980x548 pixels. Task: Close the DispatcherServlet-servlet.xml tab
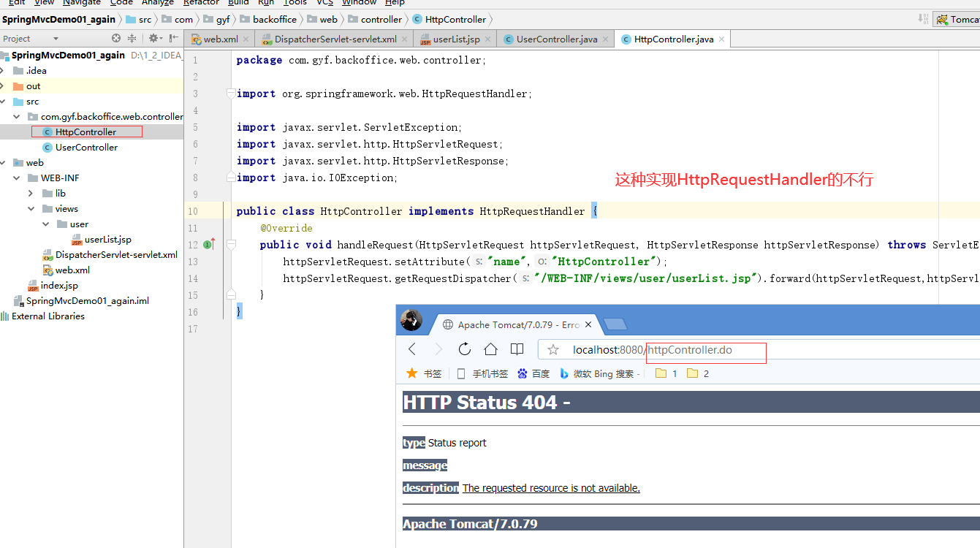pyautogui.click(x=404, y=39)
